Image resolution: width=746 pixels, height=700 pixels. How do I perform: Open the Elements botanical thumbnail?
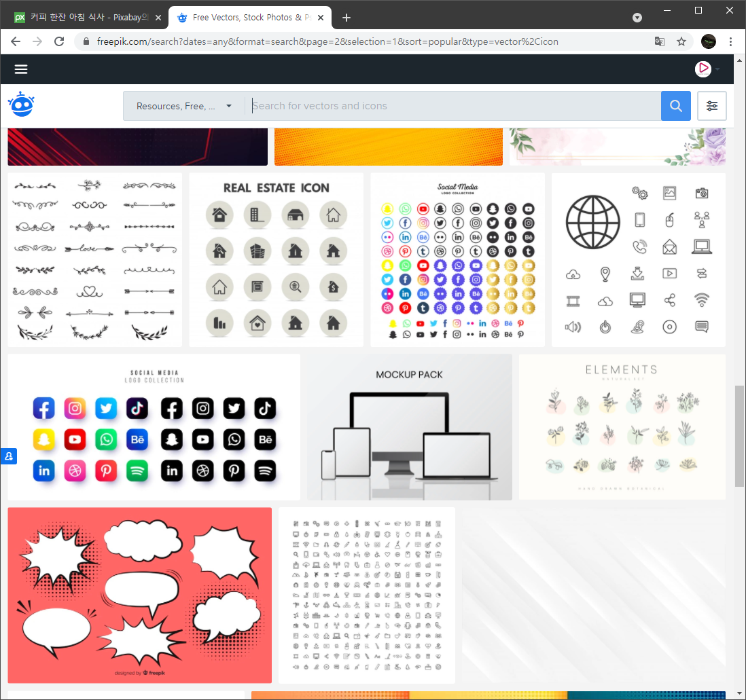pos(622,427)
